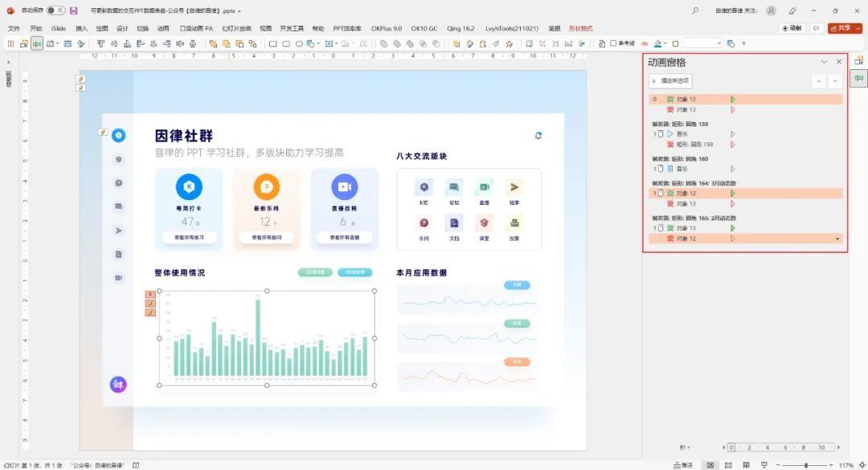868x470 pixels.
Task: Click the Normal view icon in status bar
Action: pyautogui.click(x=710, y=465)
